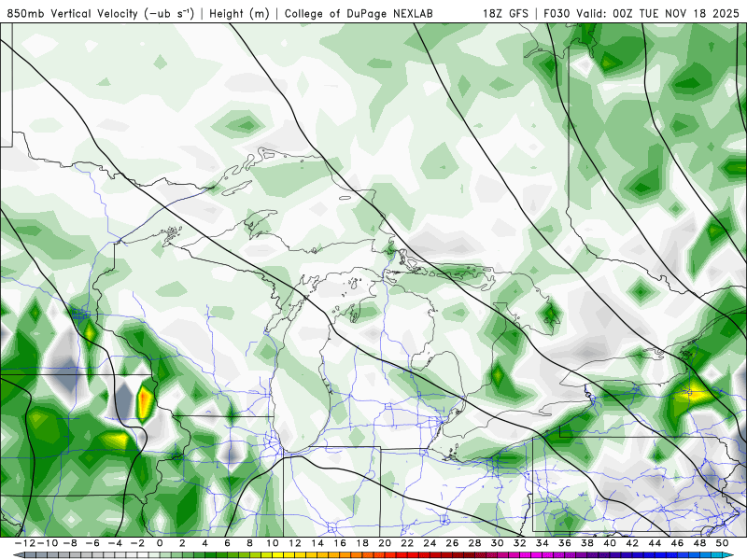
Task: Select the dark gray swatch below -12
Action: click(x=30, y=554)
